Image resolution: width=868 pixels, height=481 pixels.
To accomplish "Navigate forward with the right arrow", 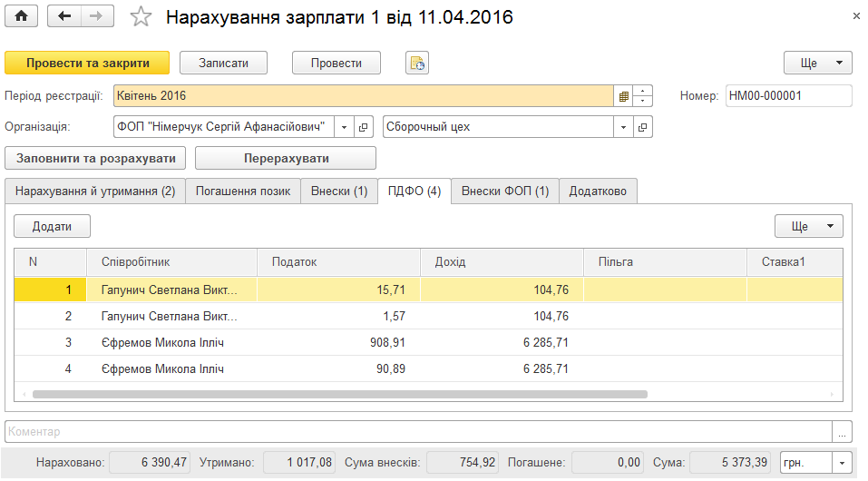I will [x=97, y=16].
